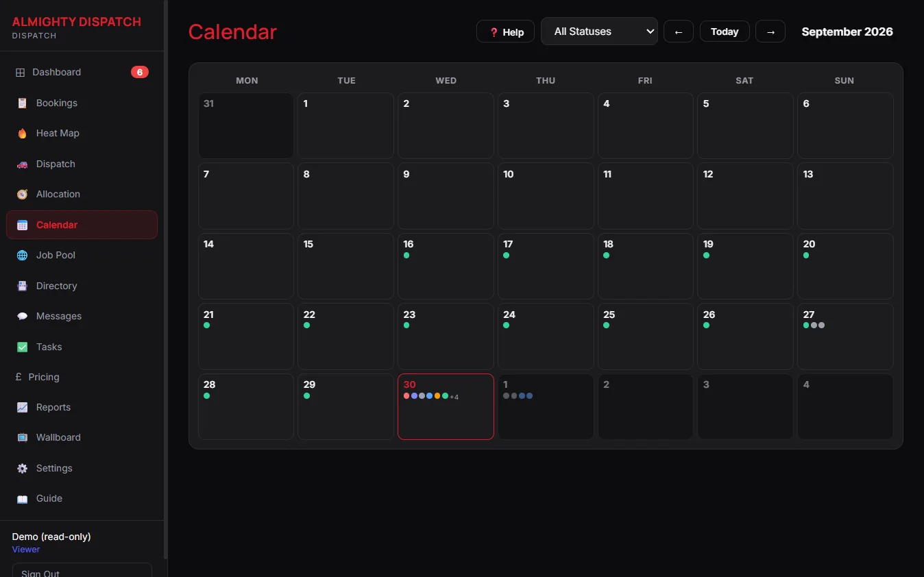Click the orange status dot on day 30
The height and width of the screenshot is (577, 924).
click(x=437, y=396)
